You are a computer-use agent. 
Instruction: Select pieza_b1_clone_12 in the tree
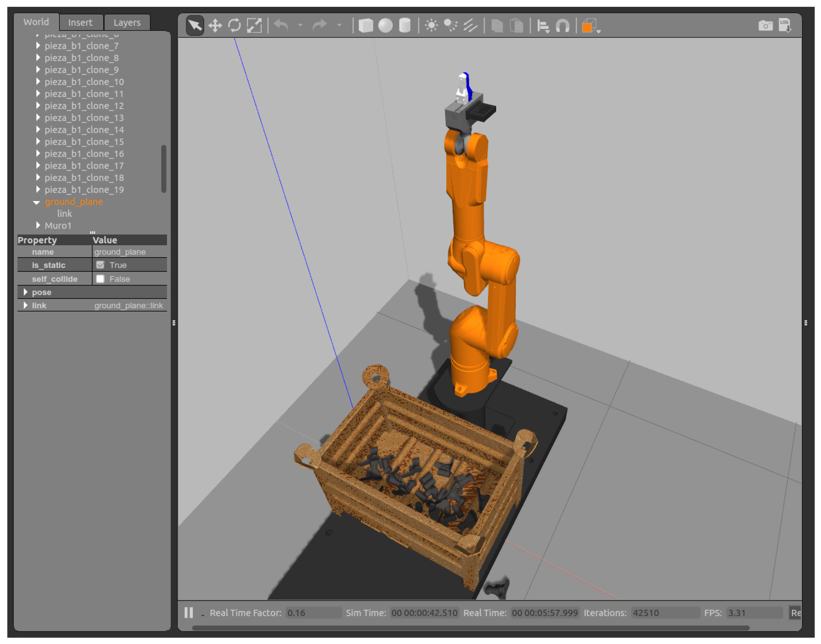click(x=84, y=106)
